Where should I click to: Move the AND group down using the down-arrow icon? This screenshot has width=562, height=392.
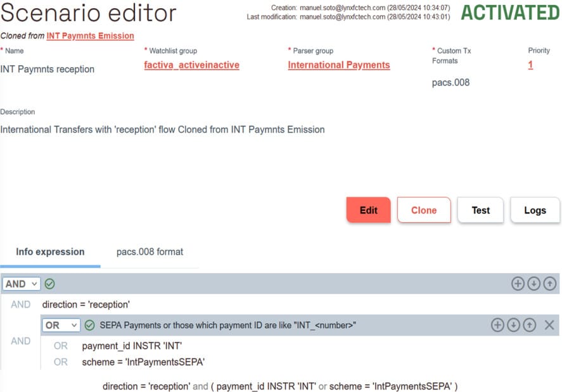(533, 284)
